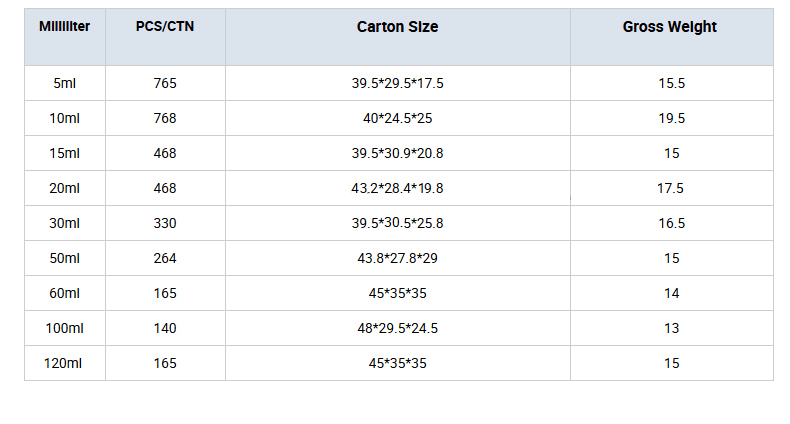Select carton size 43.2*28.4*19.8
The width and height of the screenshot is (790, 424).
click(x=398, y=188)
